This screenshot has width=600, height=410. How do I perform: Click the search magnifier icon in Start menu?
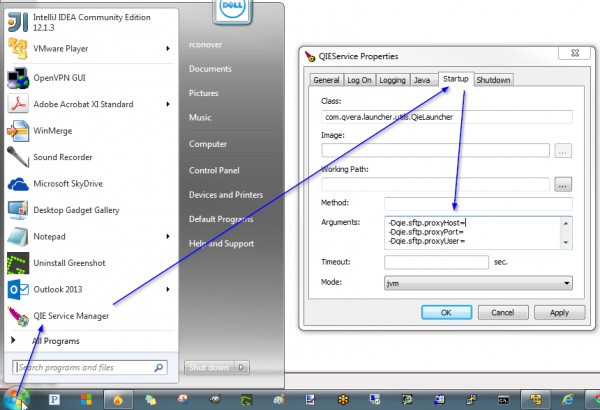tap(158, 368)
